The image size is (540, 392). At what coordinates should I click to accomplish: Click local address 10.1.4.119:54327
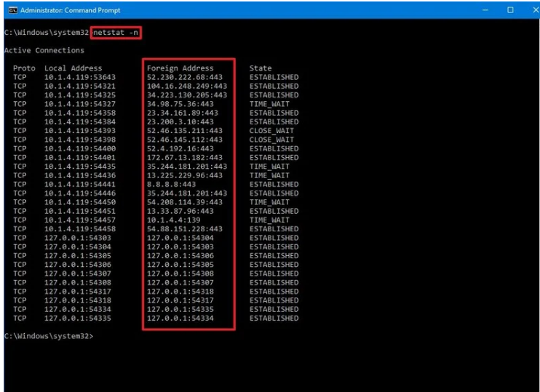[x=80, y=104]
